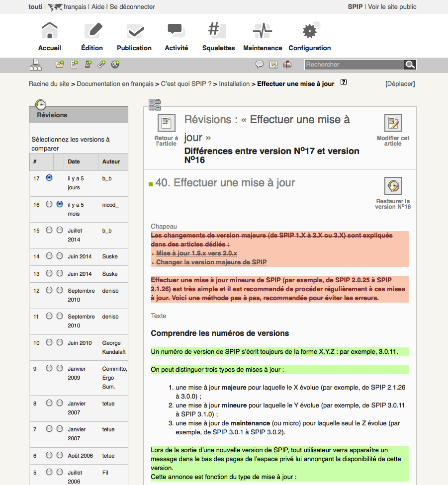Click the Modifier cet article icon

tap(393, 123)
